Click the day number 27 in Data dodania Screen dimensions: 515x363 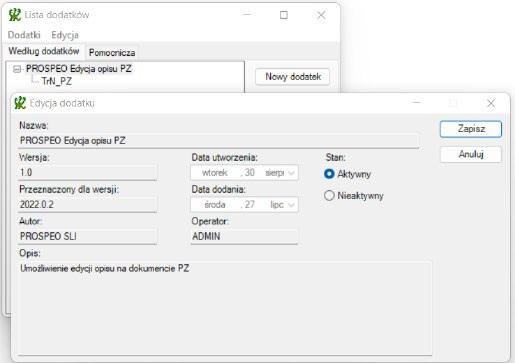pos(250,204)
